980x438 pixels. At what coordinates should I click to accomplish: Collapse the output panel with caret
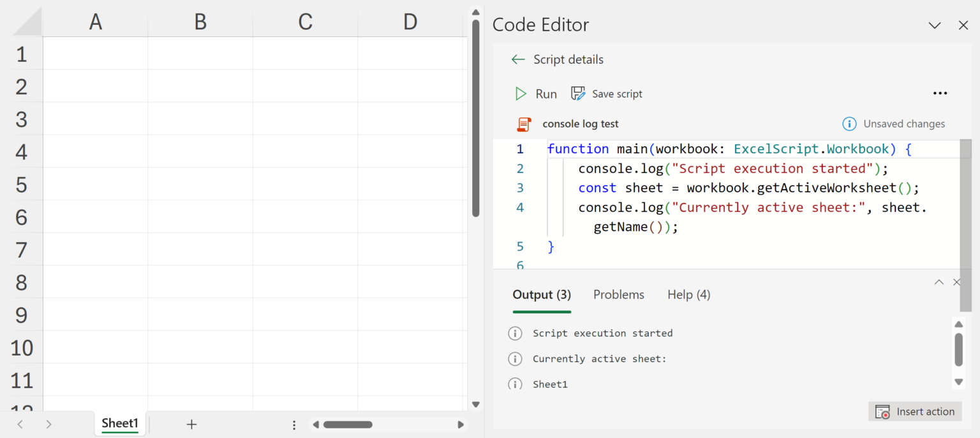point(939,282)
